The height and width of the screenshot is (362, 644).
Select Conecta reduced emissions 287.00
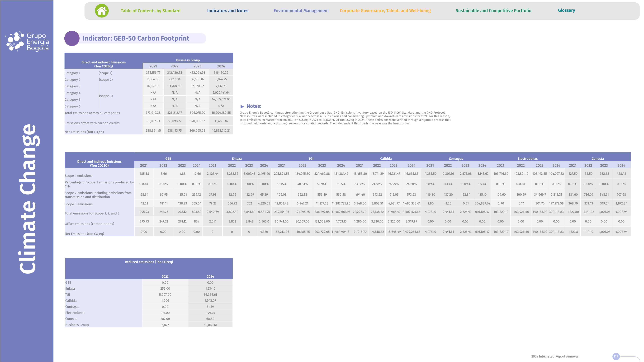[165, 319]
